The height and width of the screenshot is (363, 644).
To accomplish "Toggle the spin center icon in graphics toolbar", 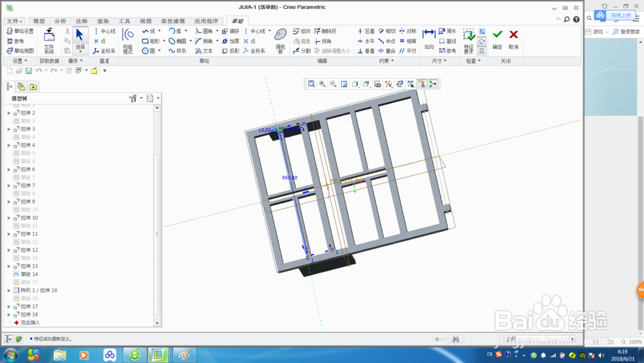I will 433,84.
